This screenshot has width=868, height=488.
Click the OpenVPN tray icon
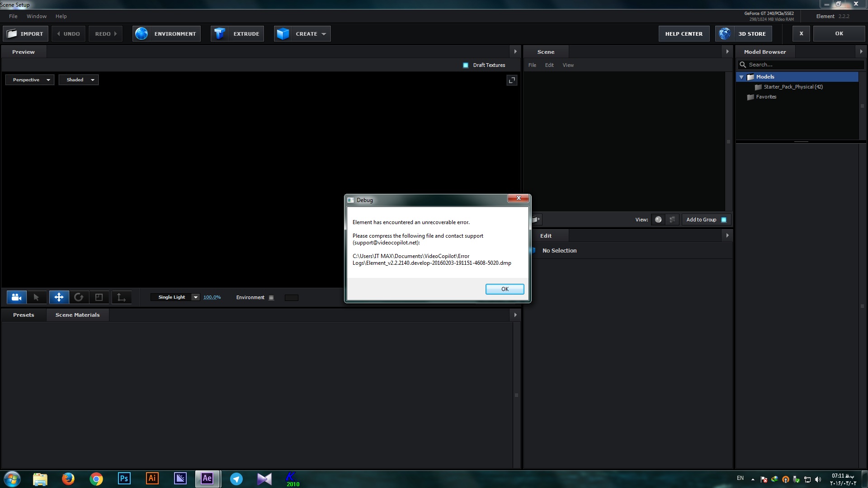(785, 479)
